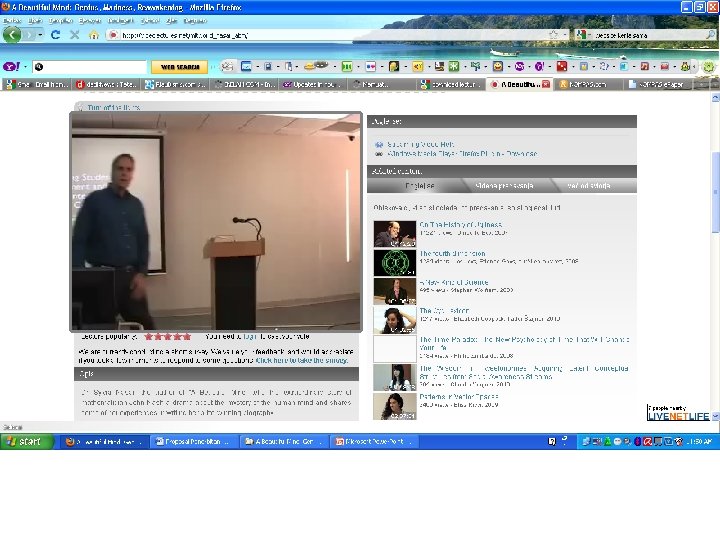Screen dimensions: 720x540
Task: Switch to Firefox A Beautiful Mind taskbar item
Action: 103,442
